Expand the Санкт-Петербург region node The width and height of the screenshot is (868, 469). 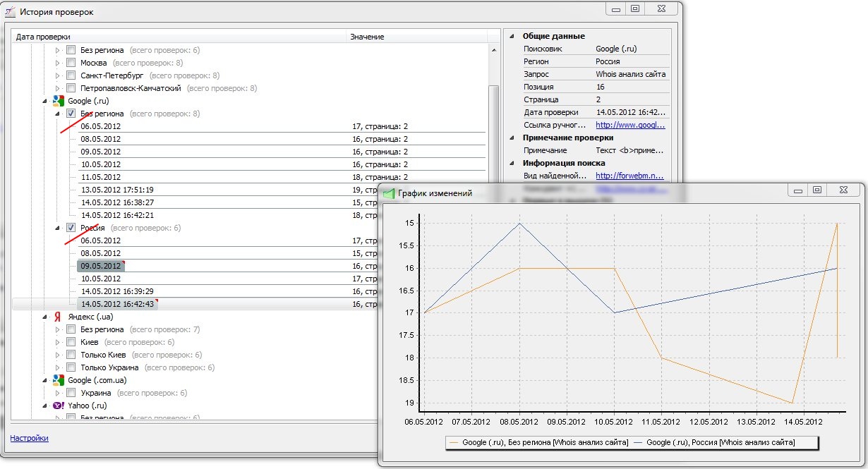[58, 75]
